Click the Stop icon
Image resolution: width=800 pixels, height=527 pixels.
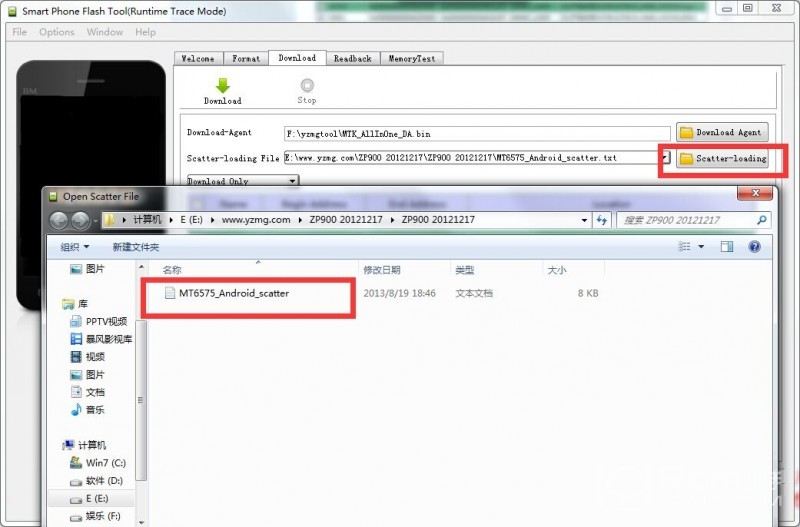tap(307, 85)
